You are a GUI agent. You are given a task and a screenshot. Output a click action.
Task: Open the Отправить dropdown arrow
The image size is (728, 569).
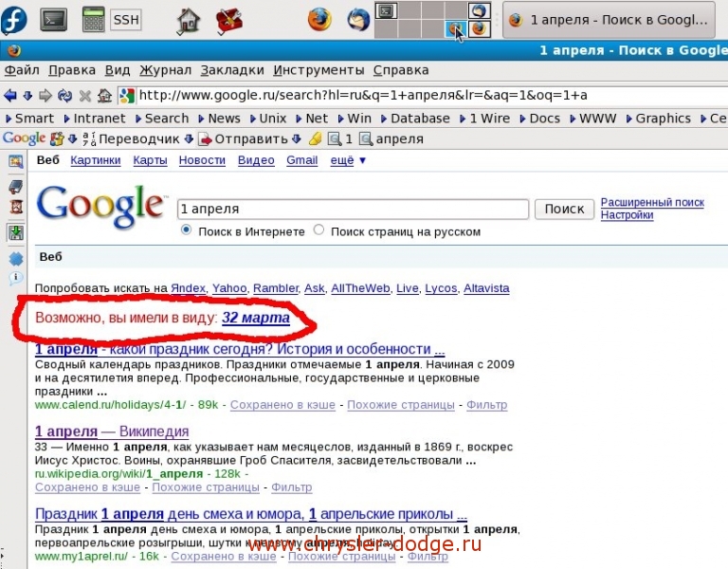coord(297,138)
